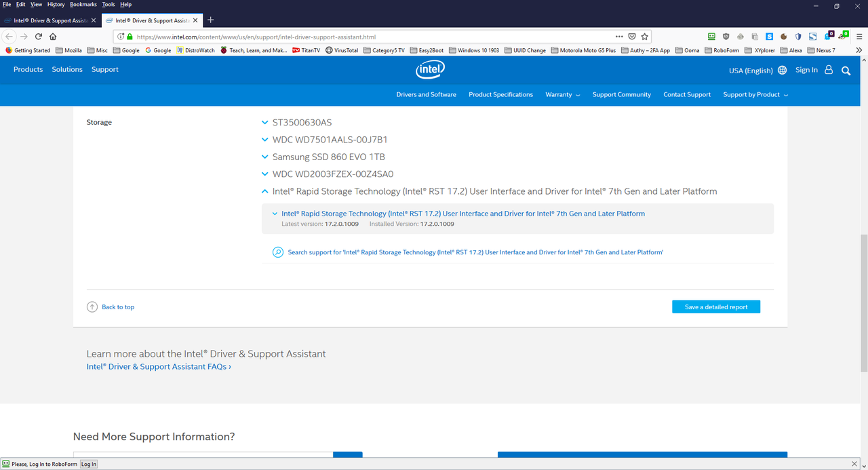Click Search support for Intel Rapid Storage link
The image size is (868, 470).
475,252
